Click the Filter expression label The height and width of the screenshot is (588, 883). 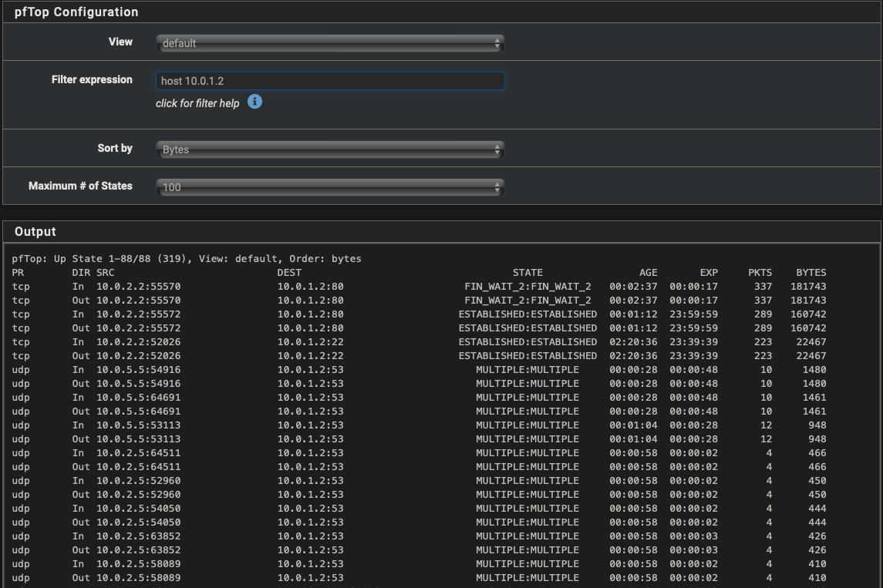pyautogui.click(x=92, y=79)
